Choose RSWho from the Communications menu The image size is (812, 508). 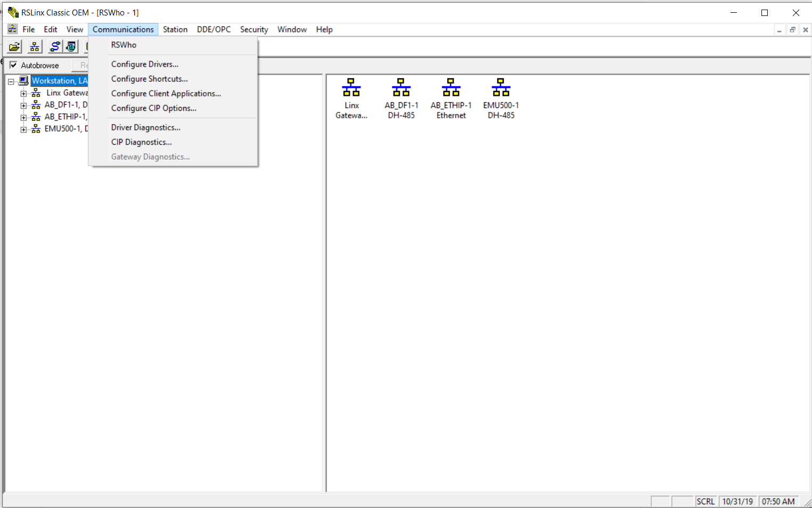[173, 45]
